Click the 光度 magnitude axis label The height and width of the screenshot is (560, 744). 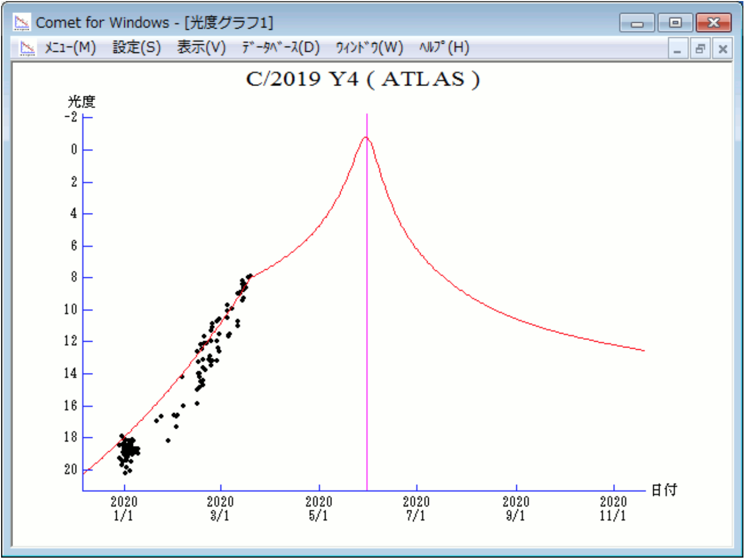point(82,101)
